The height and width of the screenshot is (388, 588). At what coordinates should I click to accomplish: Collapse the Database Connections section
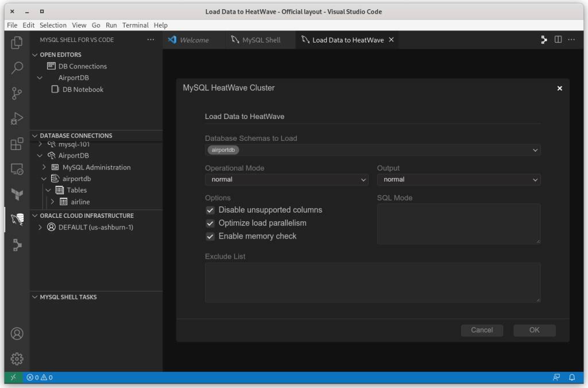(35, 136)
